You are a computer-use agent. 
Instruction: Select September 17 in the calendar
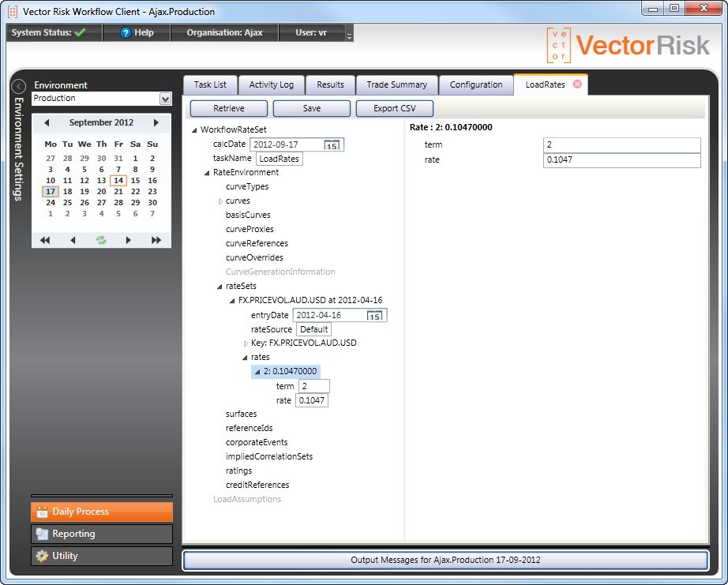tap(51, 192)
